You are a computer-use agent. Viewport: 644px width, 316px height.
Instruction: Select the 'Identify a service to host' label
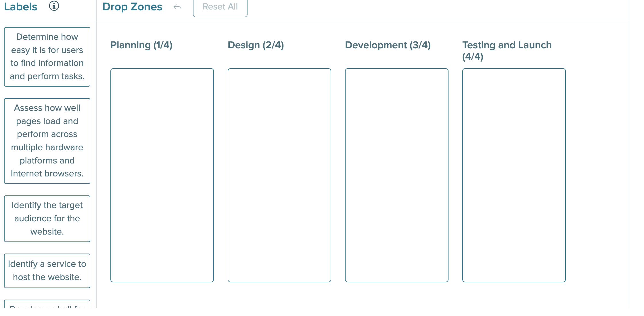[x=47, y=271]
